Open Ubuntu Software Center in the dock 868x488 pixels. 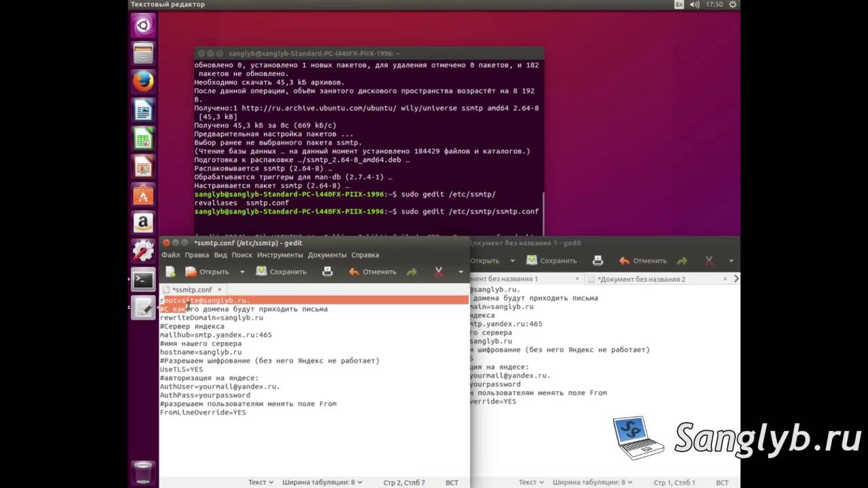tap(143, 195)
